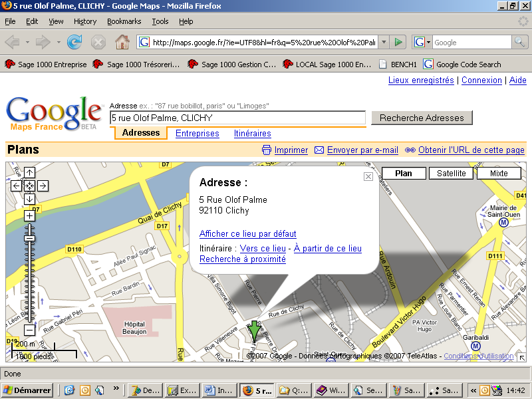Open the URL bar history dropdown

[384, 43]
